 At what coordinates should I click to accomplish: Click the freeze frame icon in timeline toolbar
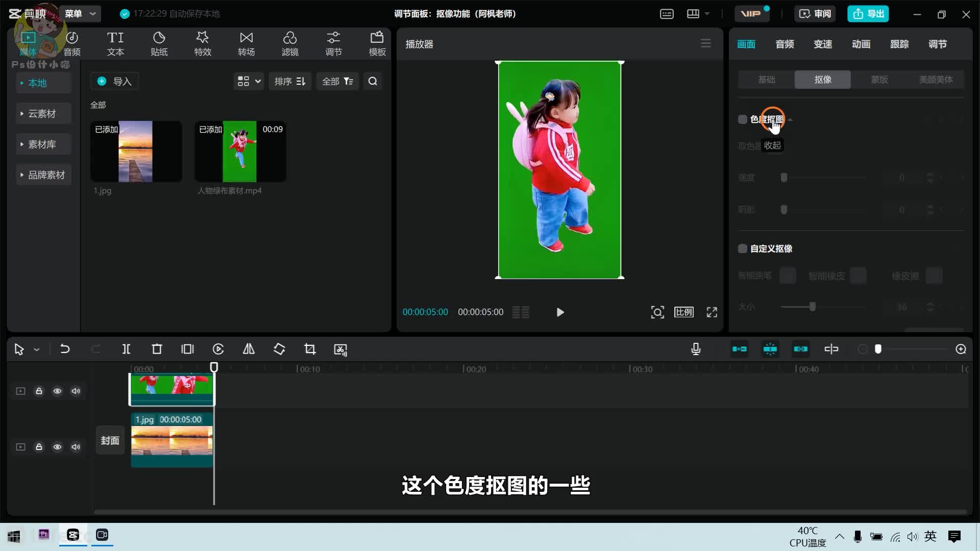click(x=187, y=349)
